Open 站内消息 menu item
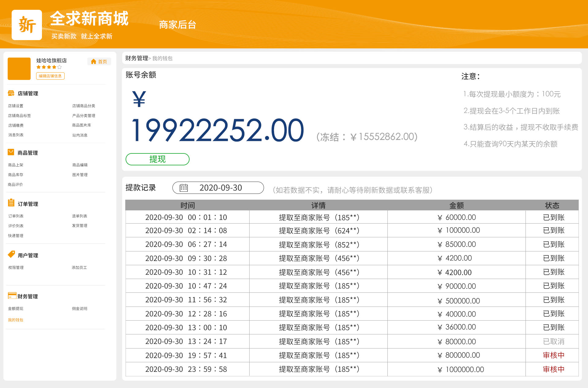This screenshot has width=588, height=388. click(80, 135)
